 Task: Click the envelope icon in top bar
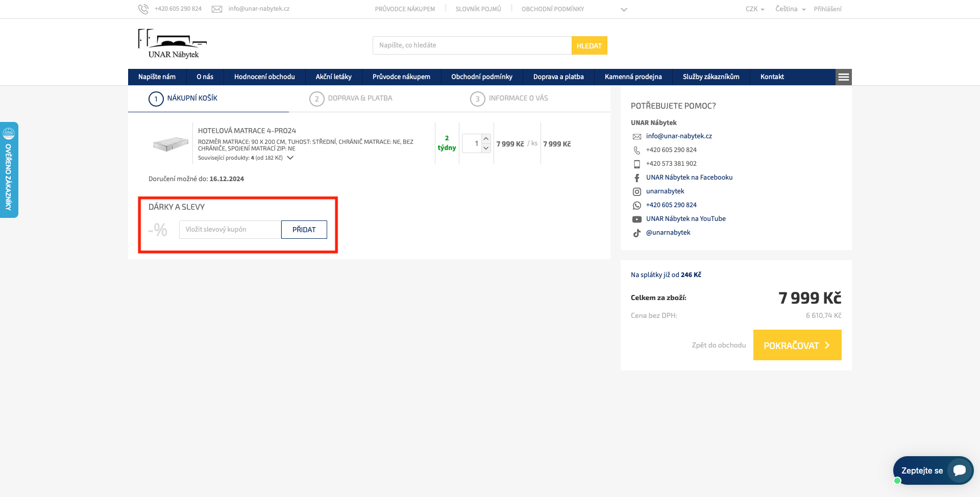tap(217, 9)
